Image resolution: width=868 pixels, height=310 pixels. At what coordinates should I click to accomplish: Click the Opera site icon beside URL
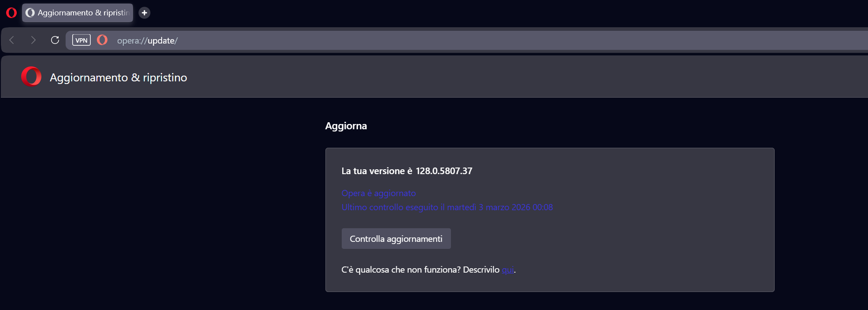coord(102,40)
